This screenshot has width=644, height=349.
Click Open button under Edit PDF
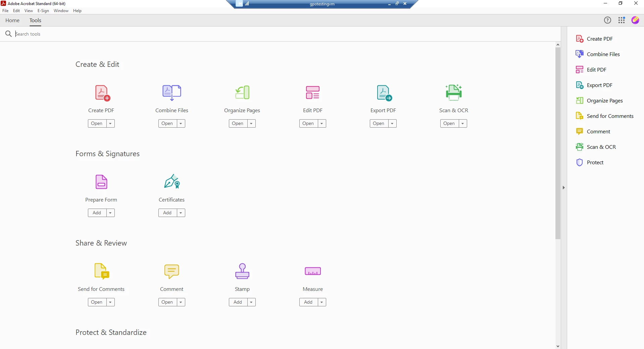coord(308,124)
